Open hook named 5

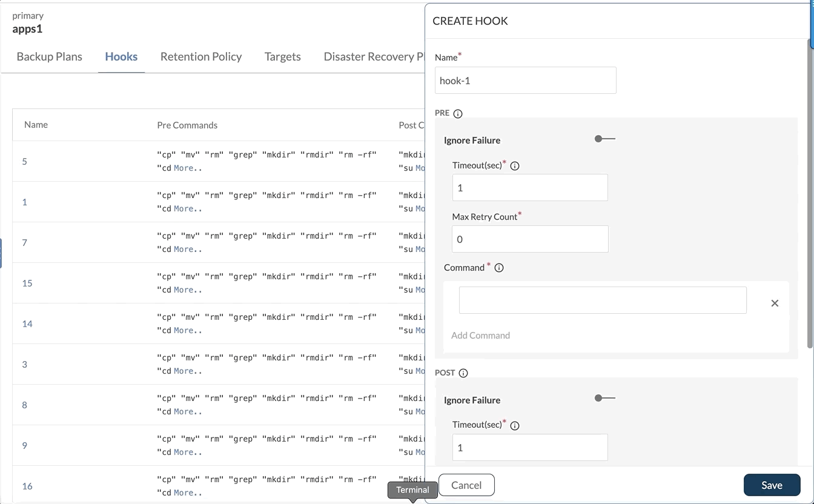click(x=24, y=161)
